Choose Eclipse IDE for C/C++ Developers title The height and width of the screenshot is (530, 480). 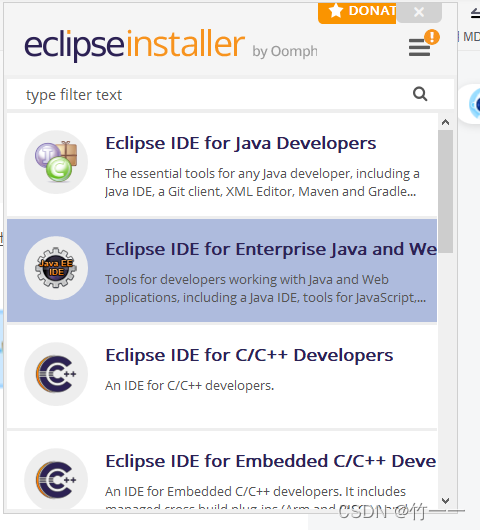point(249,356)
